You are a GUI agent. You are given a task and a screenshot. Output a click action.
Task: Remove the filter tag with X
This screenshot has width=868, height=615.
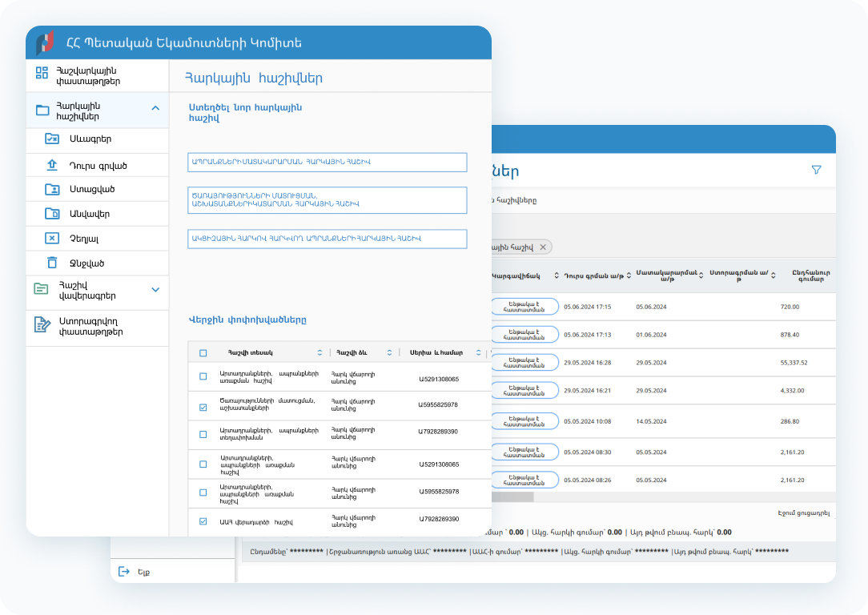(543, 247)
